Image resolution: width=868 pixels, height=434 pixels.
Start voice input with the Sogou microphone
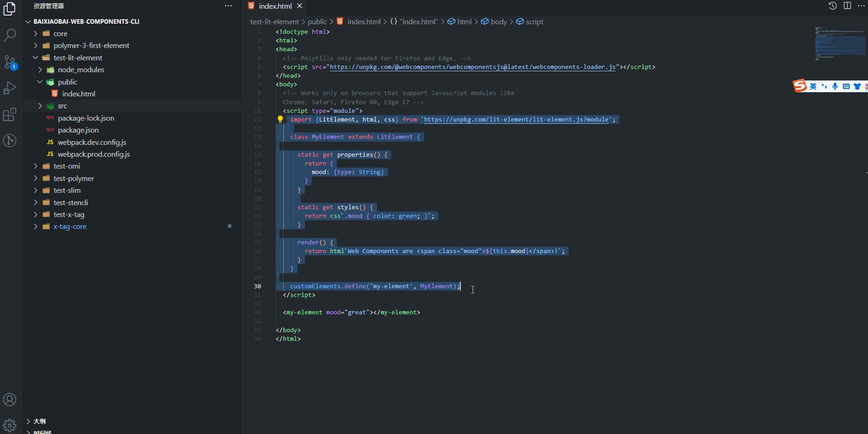pos(836,86)
